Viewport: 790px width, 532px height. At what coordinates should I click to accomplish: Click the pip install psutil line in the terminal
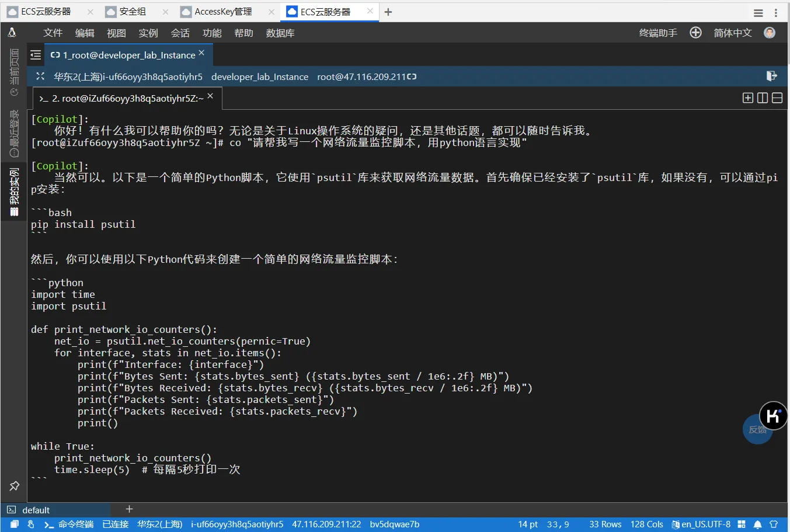pos(83,224)
